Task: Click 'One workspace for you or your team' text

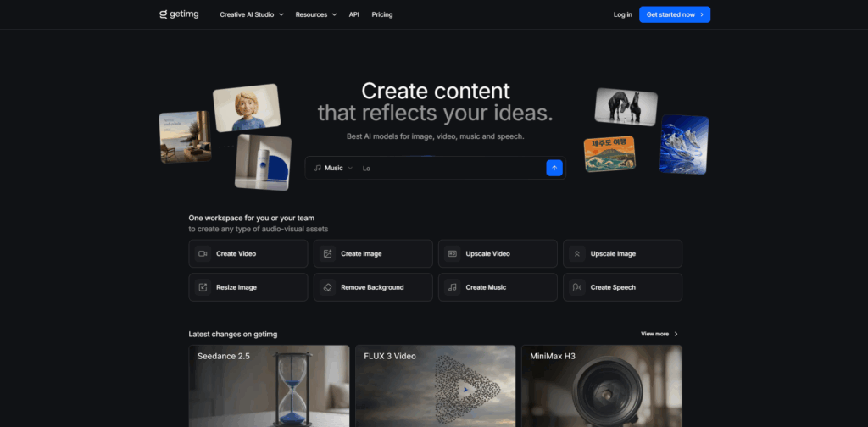Action: [x=251, y=218]
